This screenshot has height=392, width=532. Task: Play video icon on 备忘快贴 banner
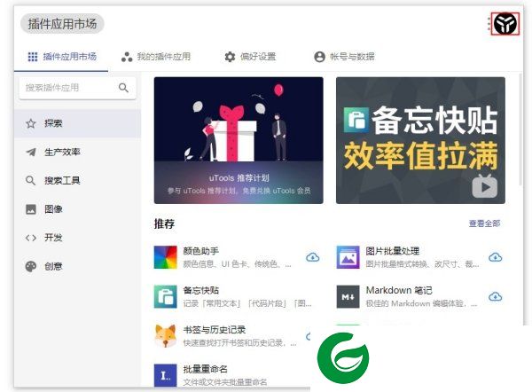(x=485, y=186)
